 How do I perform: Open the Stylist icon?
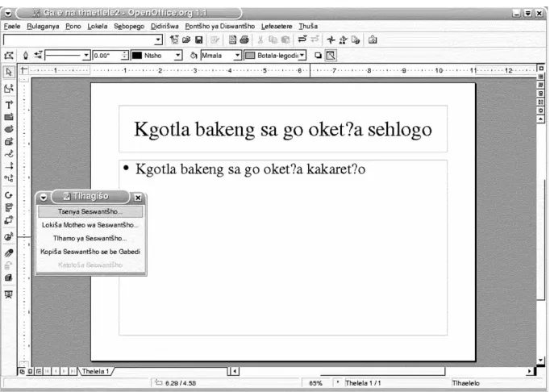[x=343, y=40]
